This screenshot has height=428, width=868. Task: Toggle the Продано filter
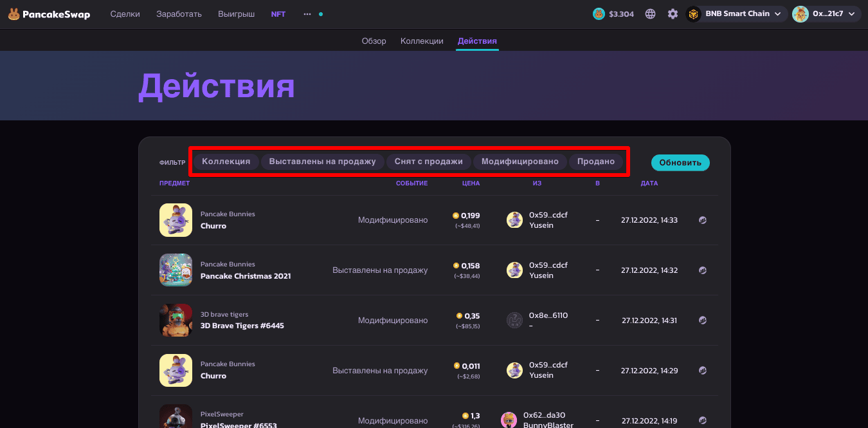tap(596, 162)
